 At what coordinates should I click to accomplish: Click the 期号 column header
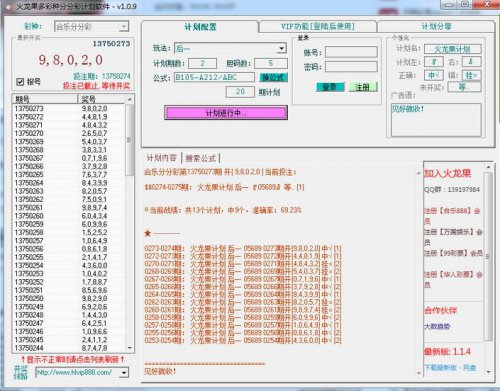pos(45,99)
